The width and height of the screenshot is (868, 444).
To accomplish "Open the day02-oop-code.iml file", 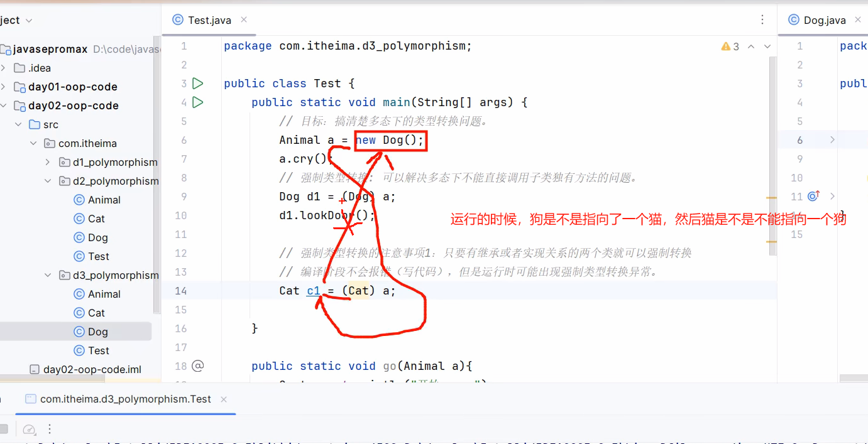I will [85, 369].
